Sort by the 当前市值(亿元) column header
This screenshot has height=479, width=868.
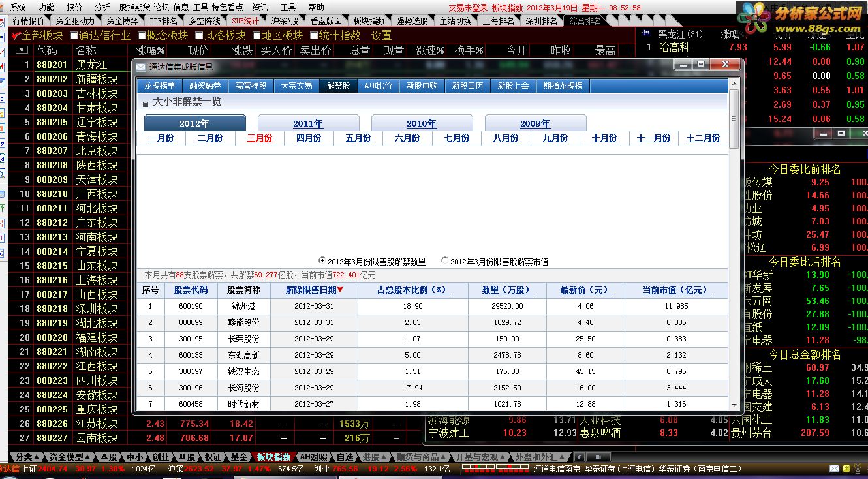[x=675, y=290]
